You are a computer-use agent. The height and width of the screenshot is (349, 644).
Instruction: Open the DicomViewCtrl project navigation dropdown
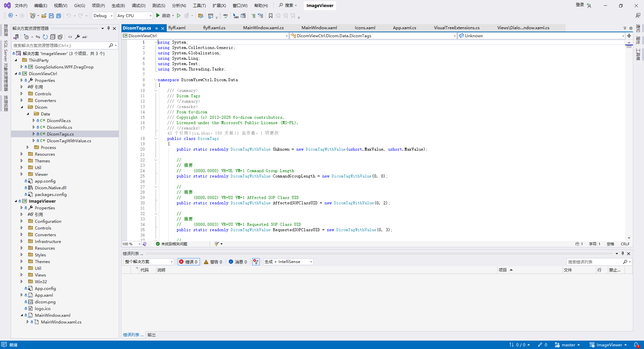205,36
